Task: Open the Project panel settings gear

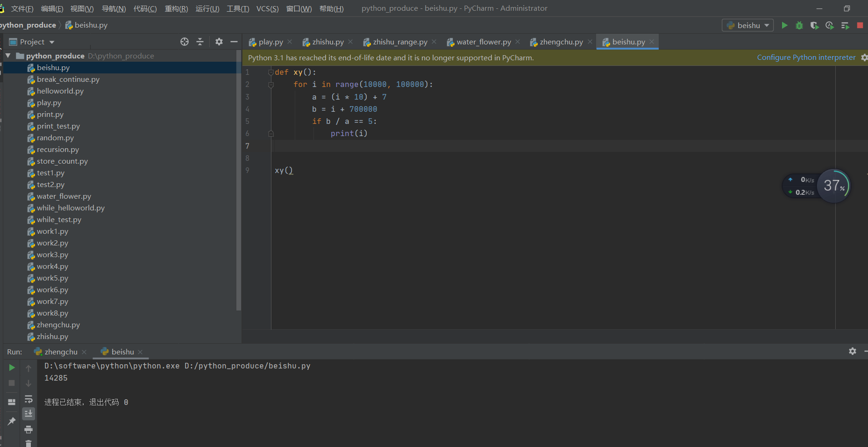Action: [219, 42]
